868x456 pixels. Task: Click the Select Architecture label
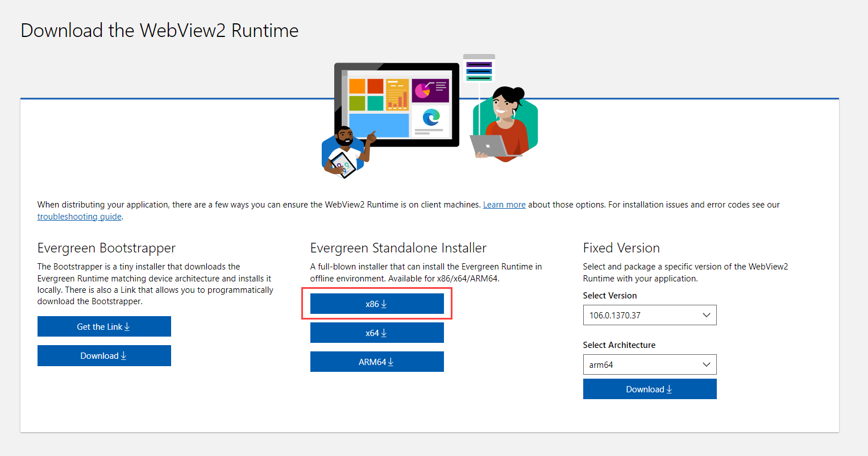[619, 345]
